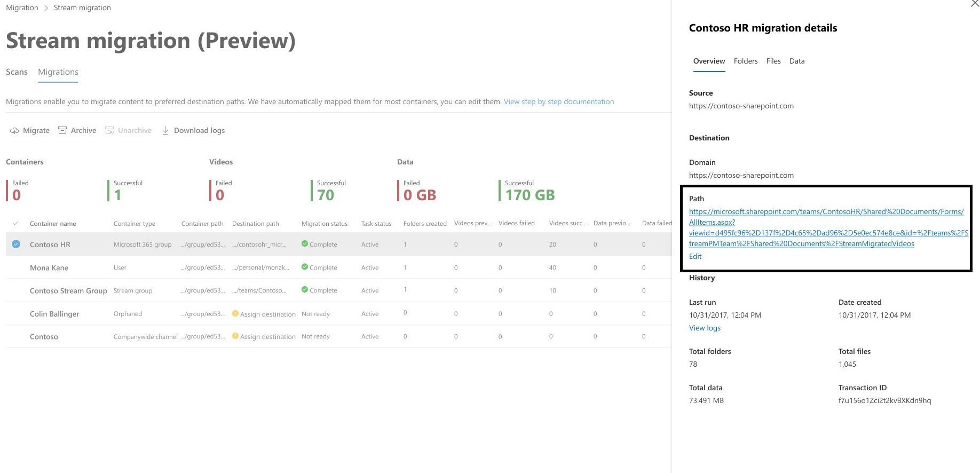Viewport: 980px width, 473px height.
Task: Open the Contoso Stream Group row
Action: (338, 290)
